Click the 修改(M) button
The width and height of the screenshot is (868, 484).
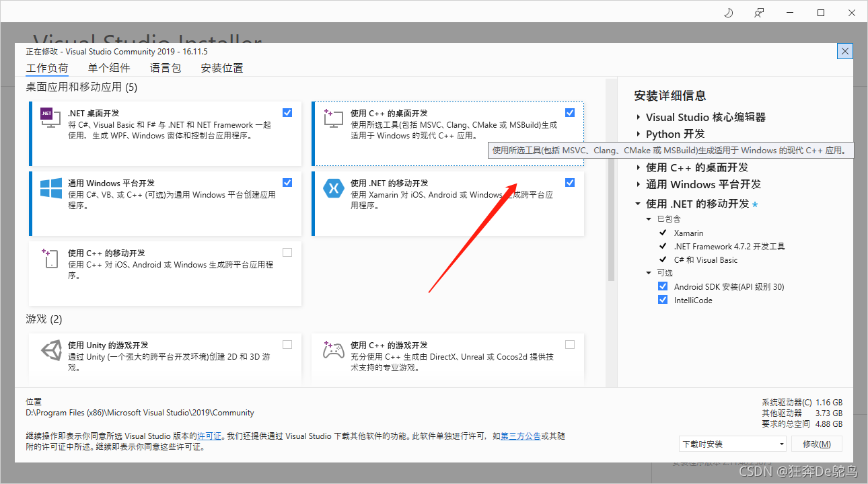coord(817,444)
